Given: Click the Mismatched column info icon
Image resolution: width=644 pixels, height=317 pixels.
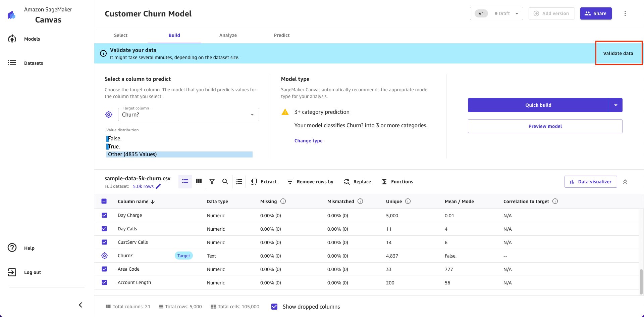Looking at the screenshot, I should (360, 201).
